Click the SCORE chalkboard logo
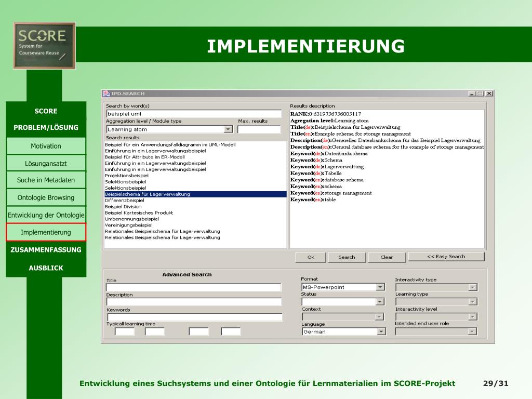The height and width of the screenshot is (399, 532). click(x=45, y=46)
